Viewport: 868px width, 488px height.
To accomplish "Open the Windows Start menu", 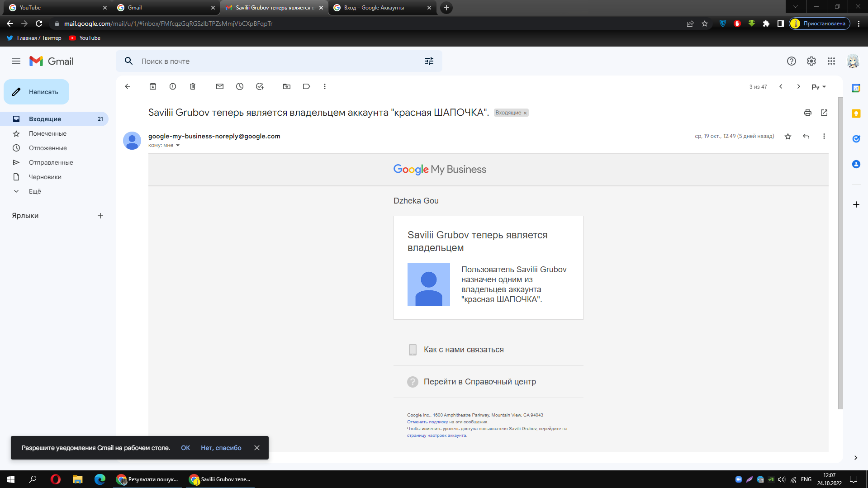I will coord(11,479).
